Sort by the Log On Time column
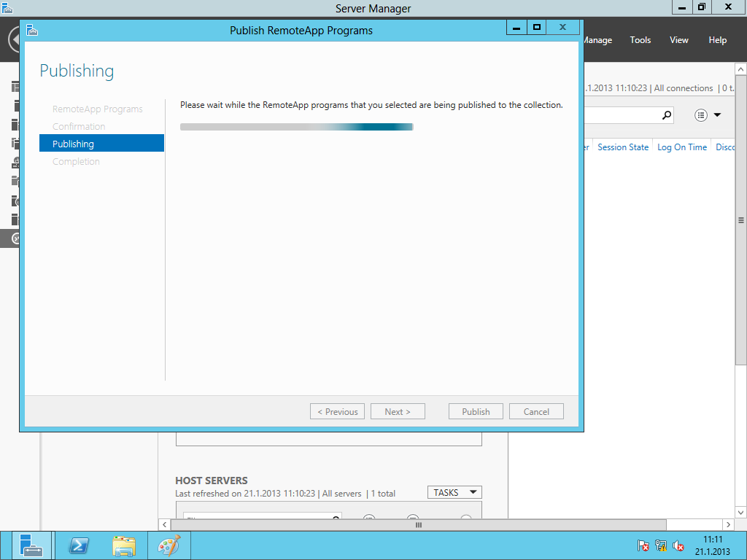Screen dimensions: 747x560 681,147
